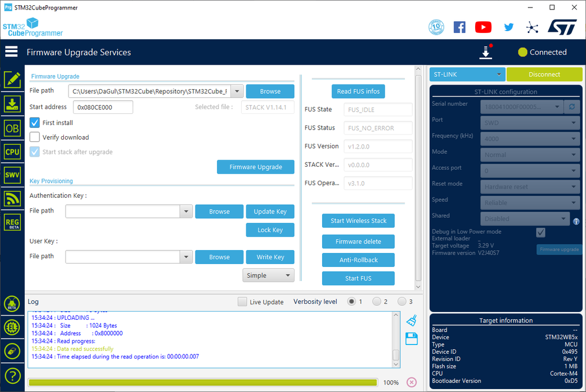Open the CPU panel icon
Viewport: 586px width, 392px height.
(12, 152)
